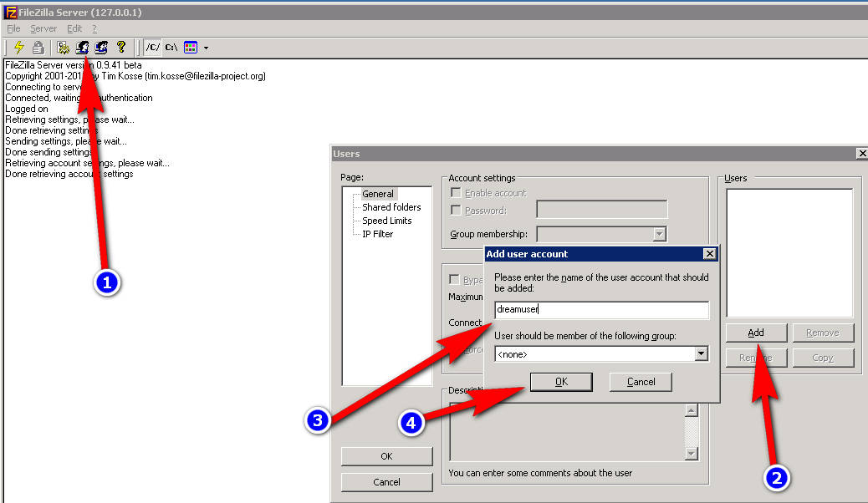Toggle the partially hidden Bypass checkbox
This screenshot has width=868, height=503.
click(454, 279)
